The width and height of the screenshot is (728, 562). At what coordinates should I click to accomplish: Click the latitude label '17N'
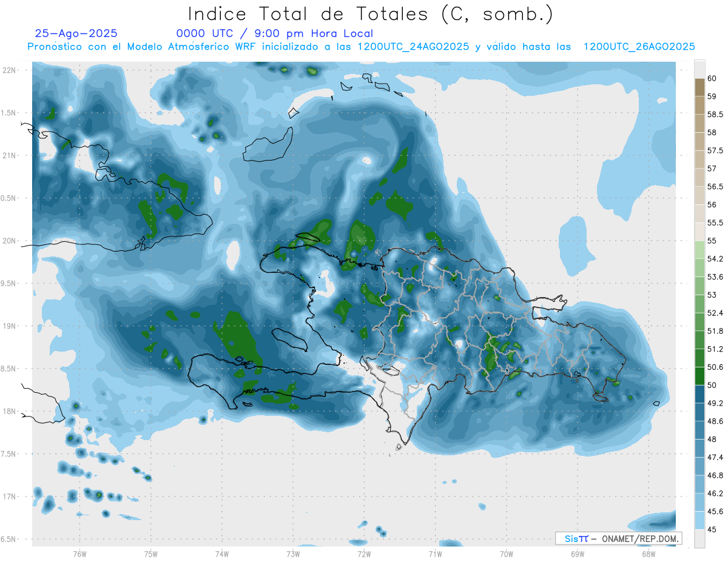[9, 497]
